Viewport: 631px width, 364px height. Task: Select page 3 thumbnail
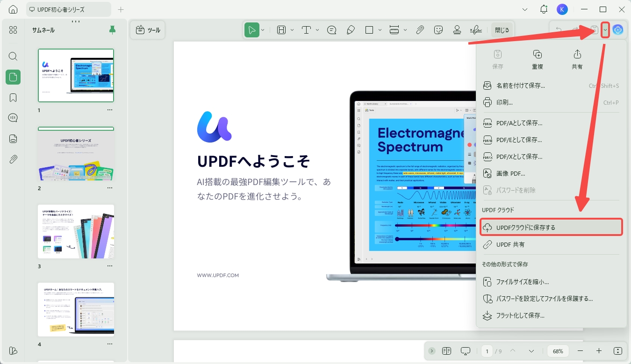[76, 231]
